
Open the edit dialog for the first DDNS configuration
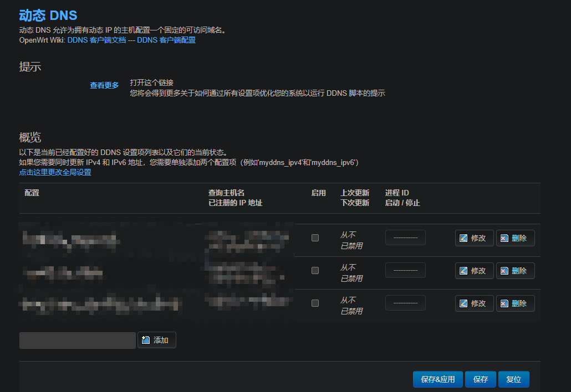pos(474,238)
